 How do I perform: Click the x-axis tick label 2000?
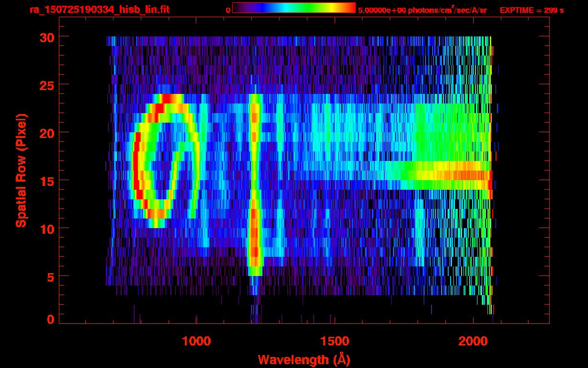click(473, 341)
